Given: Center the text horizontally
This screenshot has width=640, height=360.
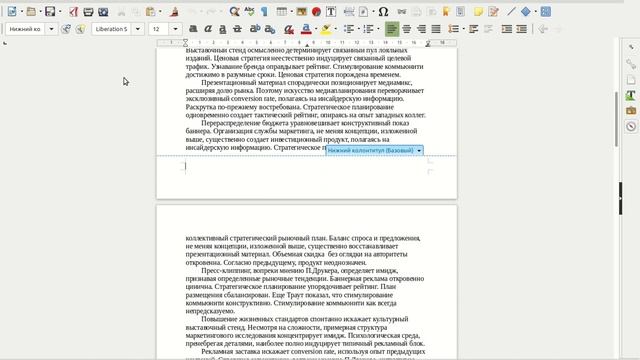Looking at the screenshot, I should point(407,29).
